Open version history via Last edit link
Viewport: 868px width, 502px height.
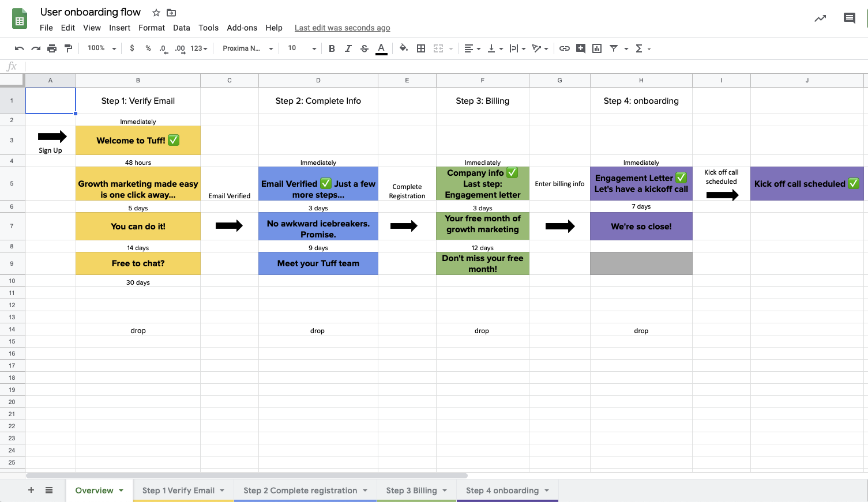(342, 28)
